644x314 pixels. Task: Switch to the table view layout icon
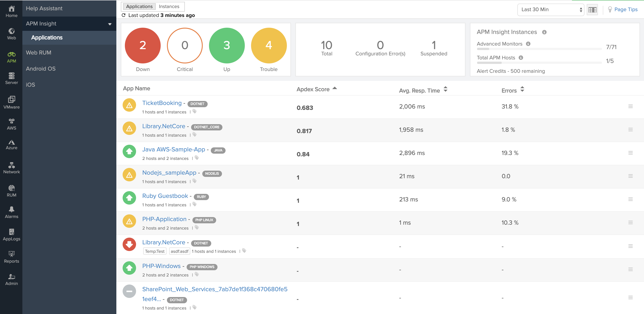[x=592, y=10]
